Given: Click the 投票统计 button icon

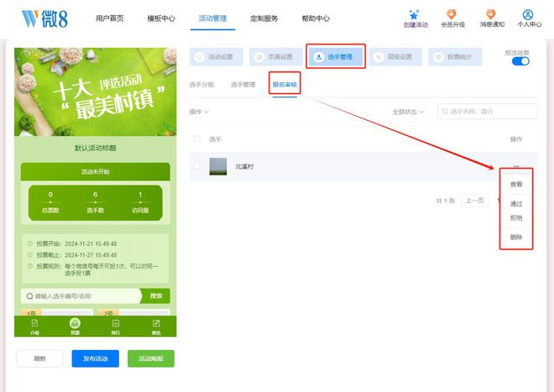Looking at the screenshot, I should [x=438, y=57].
